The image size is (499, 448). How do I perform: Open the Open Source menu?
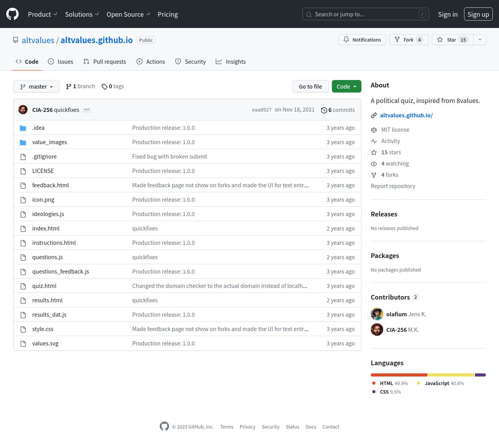pos(128,14)
